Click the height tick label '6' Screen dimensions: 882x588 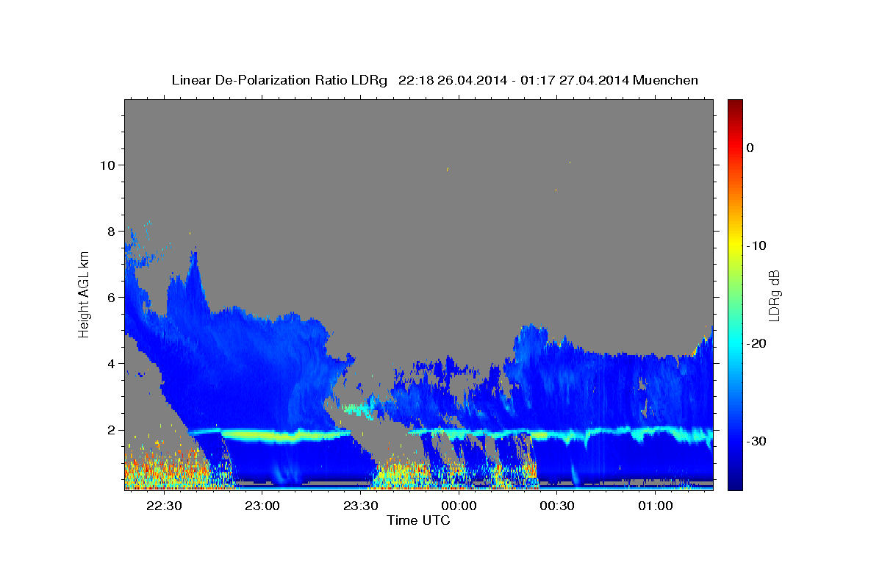[x=112, y=297]
